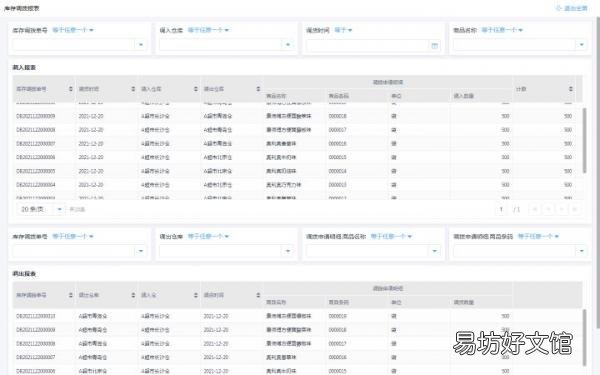The height and width of the screenshot is (375, 600).
Task: Expand 调拨申请明细 product barcode value dropdown arrow
Action: point(582,251)
